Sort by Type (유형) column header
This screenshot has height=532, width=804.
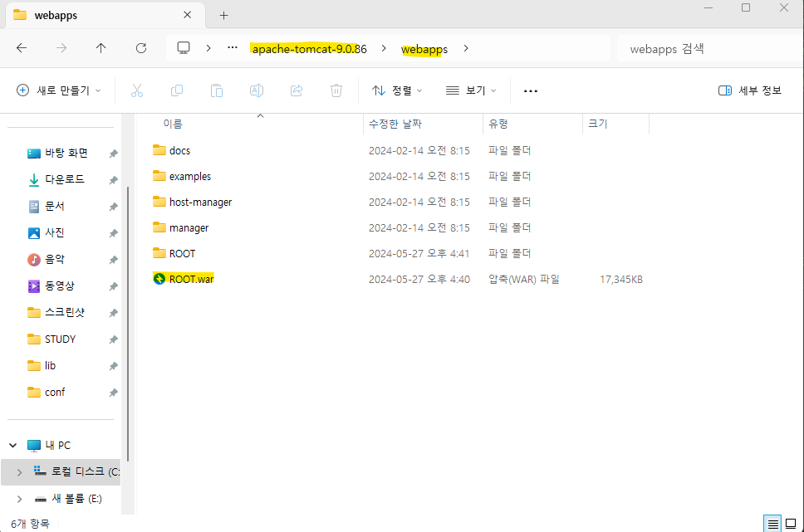[498, 124]
